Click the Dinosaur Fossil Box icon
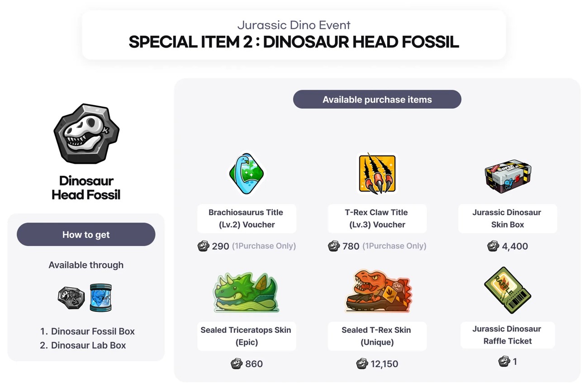This screenshot has width=588, height=387. (71, 297)
